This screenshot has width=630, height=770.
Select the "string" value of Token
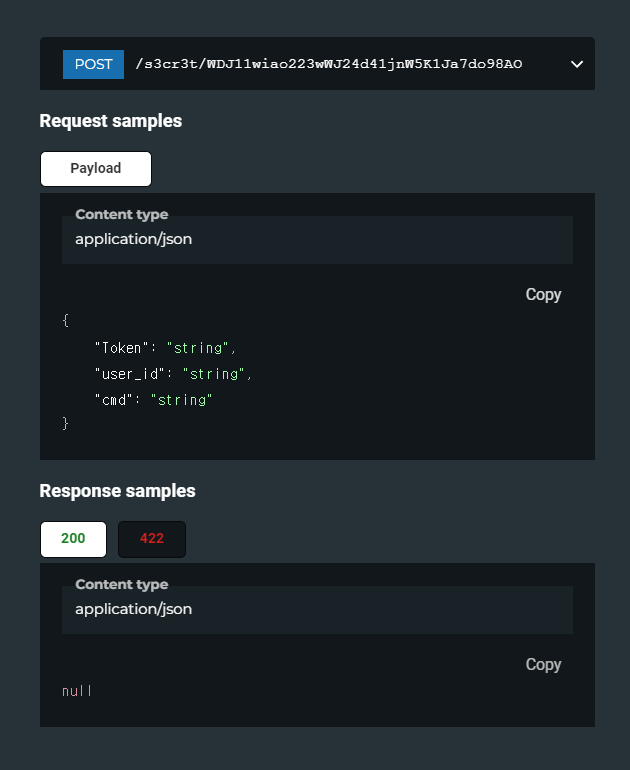tap(197, 348)
